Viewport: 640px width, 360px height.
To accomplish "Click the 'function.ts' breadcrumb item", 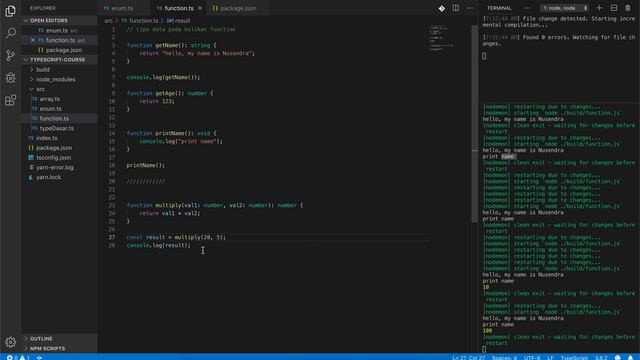I will tap(140, 20).
